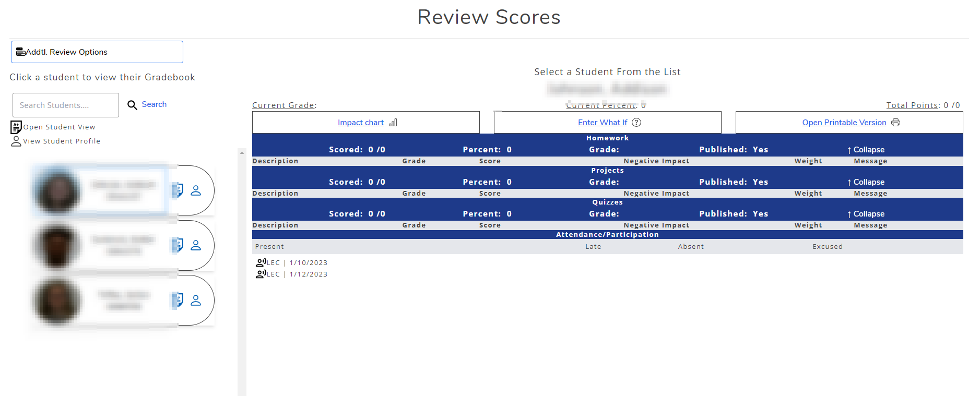Select the first student photo thumbnail
Screen dimensions: 980x396
point(57,190)
